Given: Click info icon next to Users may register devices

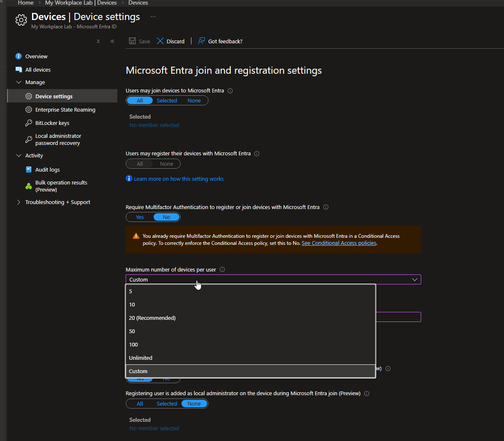Looking at the screenshot, I should [257, 154].
